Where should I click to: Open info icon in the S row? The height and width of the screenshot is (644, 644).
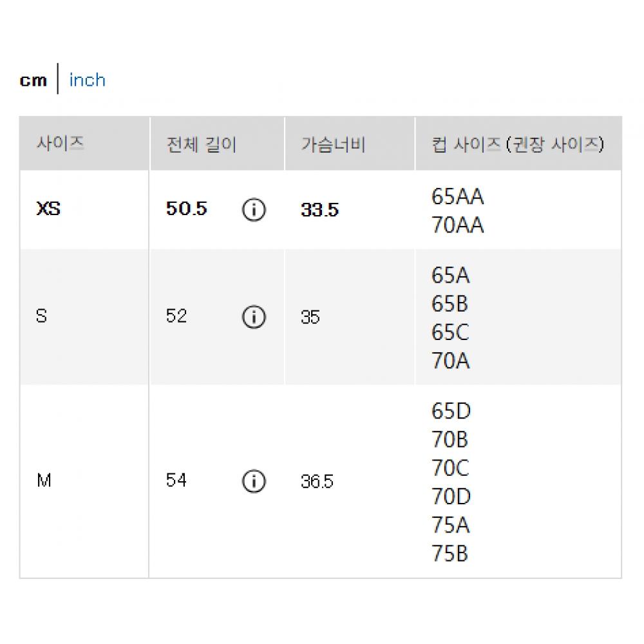point(254,317)
